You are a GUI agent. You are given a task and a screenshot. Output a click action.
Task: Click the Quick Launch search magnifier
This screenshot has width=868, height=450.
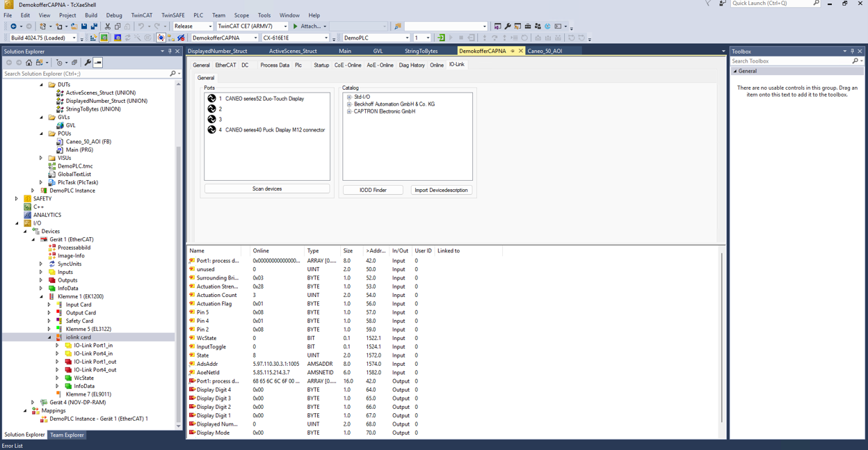(817, 3)
